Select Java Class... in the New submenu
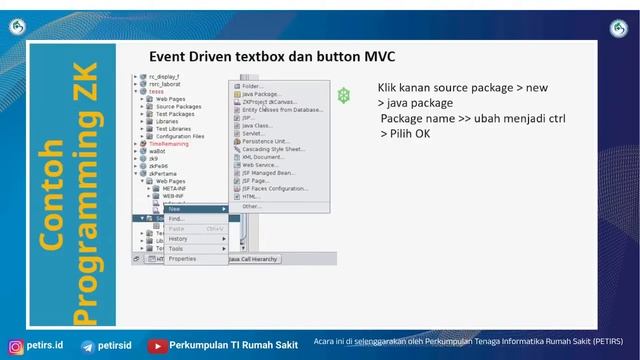Image resolution: width=640 pixels, height=360 pixels. (279, 126)
